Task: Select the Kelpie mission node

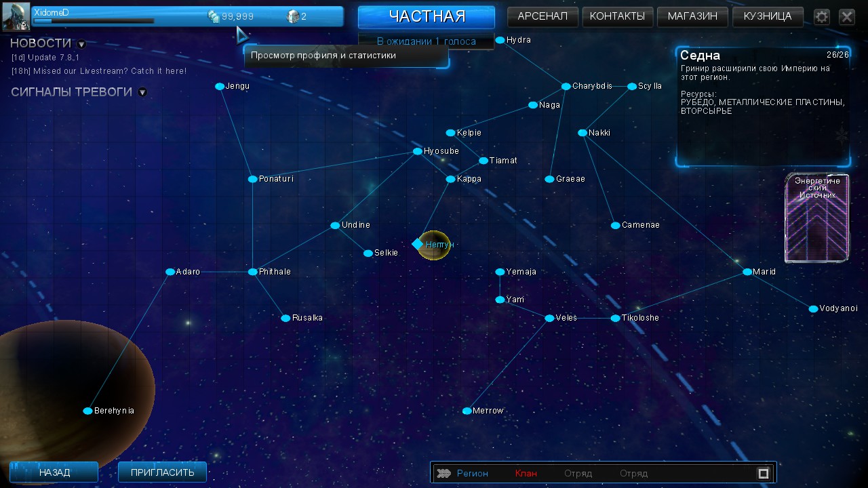Action: [450, 133]
